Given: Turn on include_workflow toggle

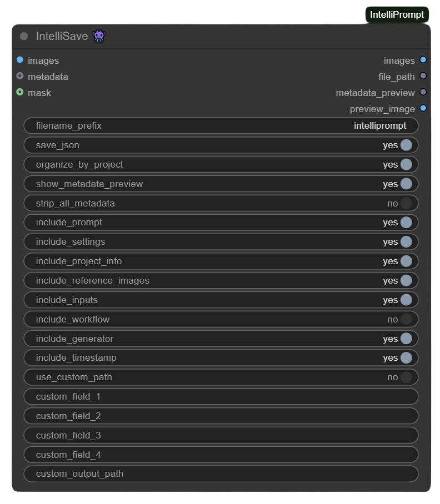Looking at the screenshot, I should 406,319.
